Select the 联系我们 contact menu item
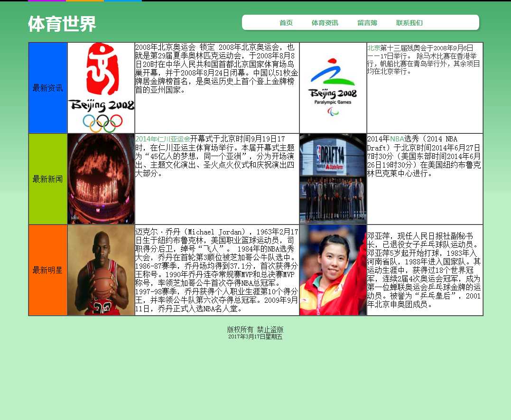Viewport: 511px width, 420px height. [409, 23]
